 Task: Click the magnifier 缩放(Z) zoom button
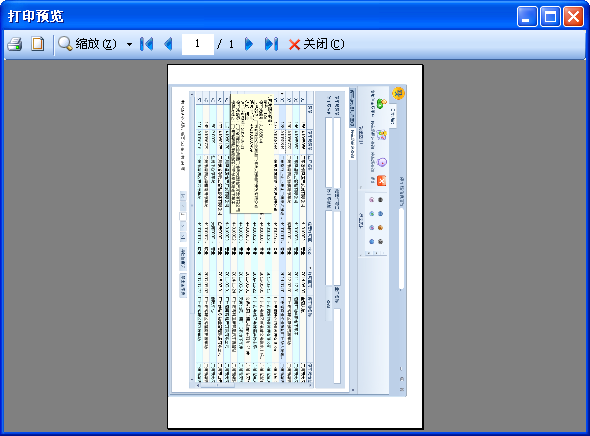click(x=88, y=44)
